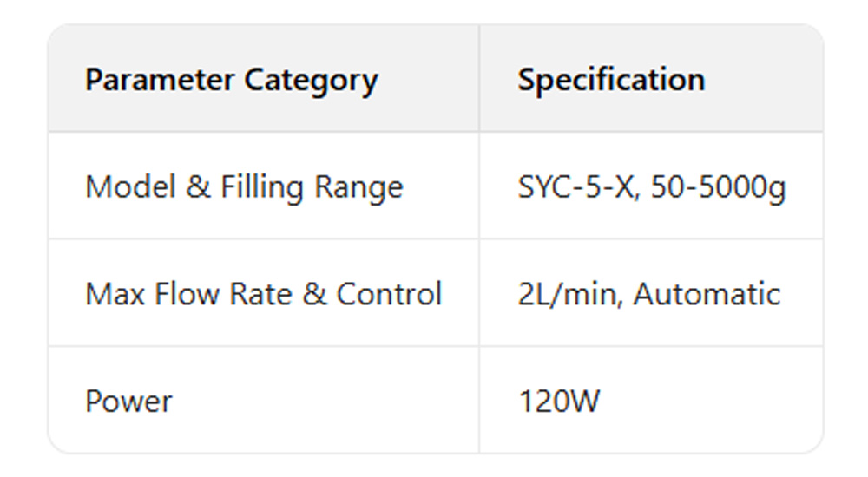The width and height of the screenshot is (868, 477).
Task: Click the word Automatic in the table
Action: [x=707, y=294]
